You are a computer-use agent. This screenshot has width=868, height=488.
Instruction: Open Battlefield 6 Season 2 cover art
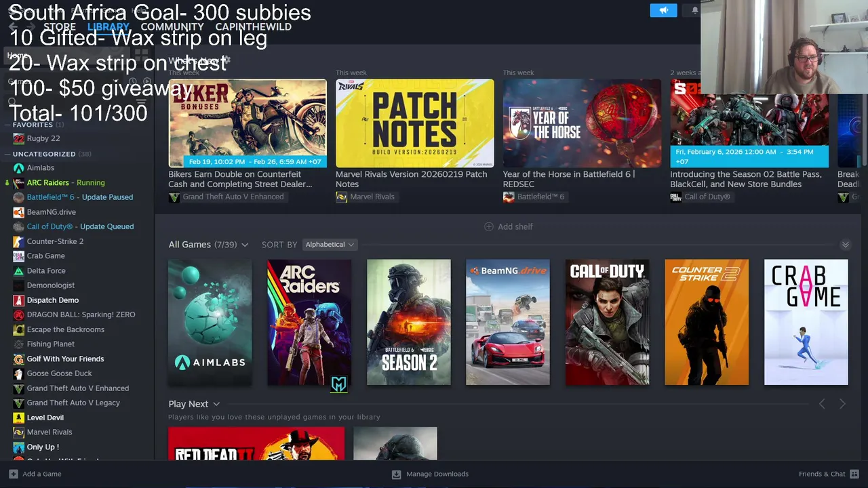[x=409, y=322]
